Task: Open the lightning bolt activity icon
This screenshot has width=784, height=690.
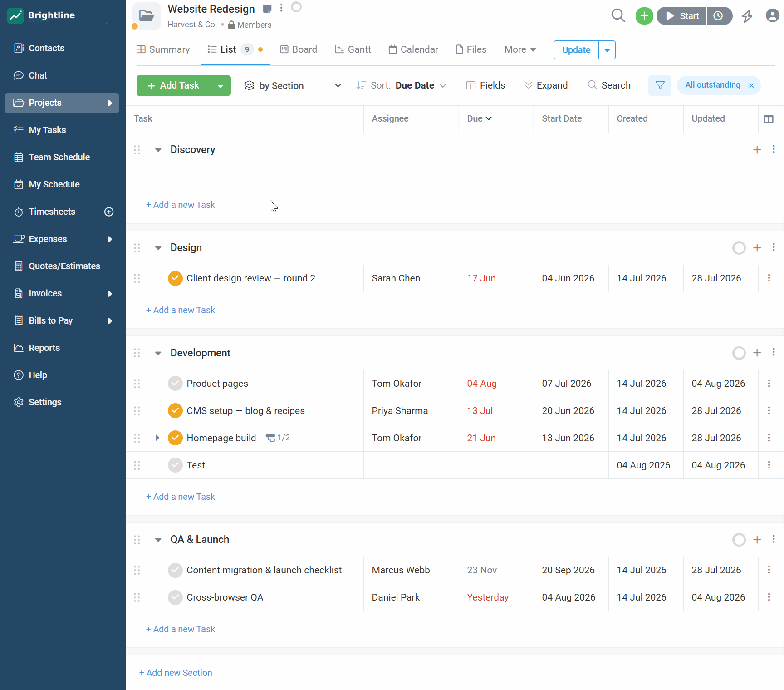Action: [x=747, y=16]
